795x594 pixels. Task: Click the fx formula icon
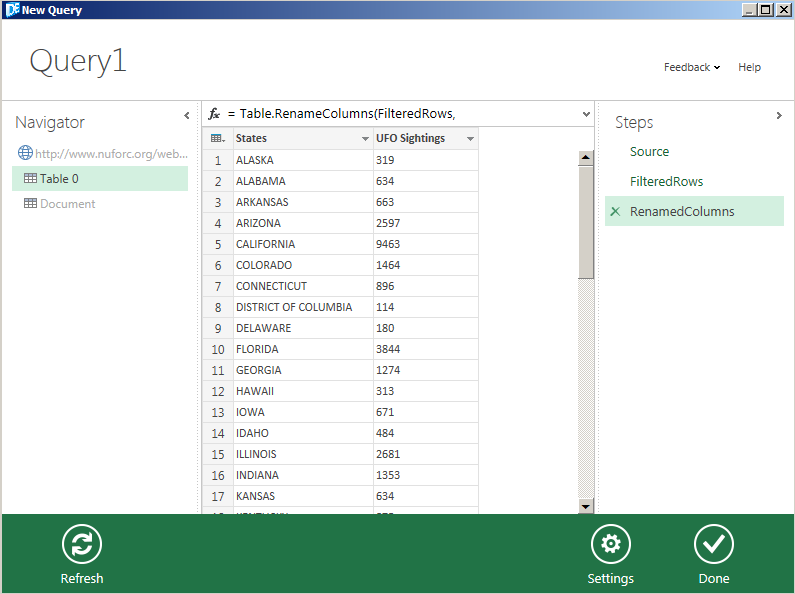[214, 114]
